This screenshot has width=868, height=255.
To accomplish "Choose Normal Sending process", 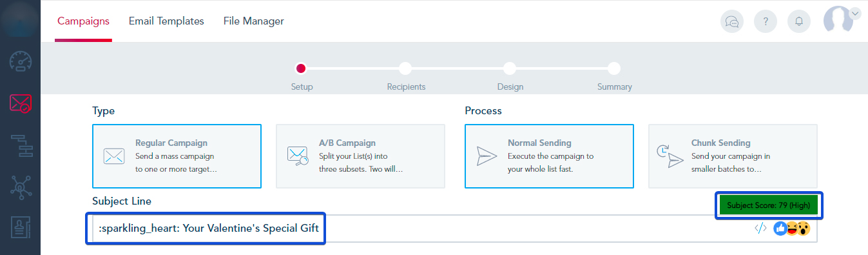I will pos(549,156).
